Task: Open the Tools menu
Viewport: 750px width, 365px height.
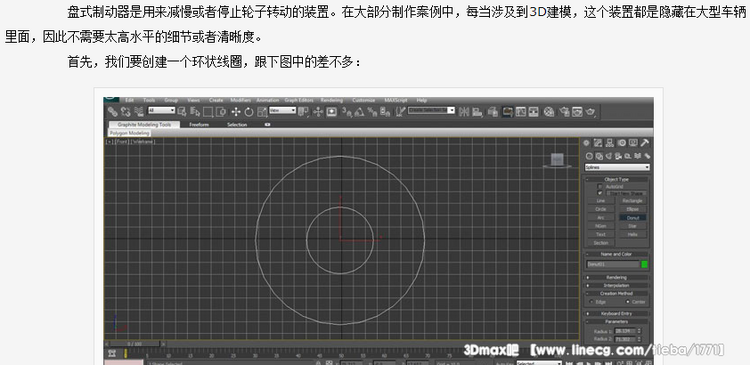Action: click(149, 100)
